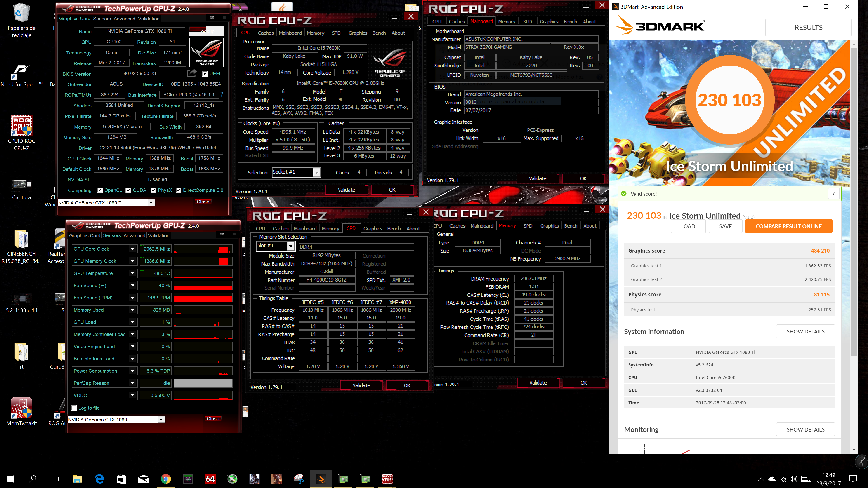Toggle DirectCompute 5.0 checkbox in GPU-Z

(179, 190)
